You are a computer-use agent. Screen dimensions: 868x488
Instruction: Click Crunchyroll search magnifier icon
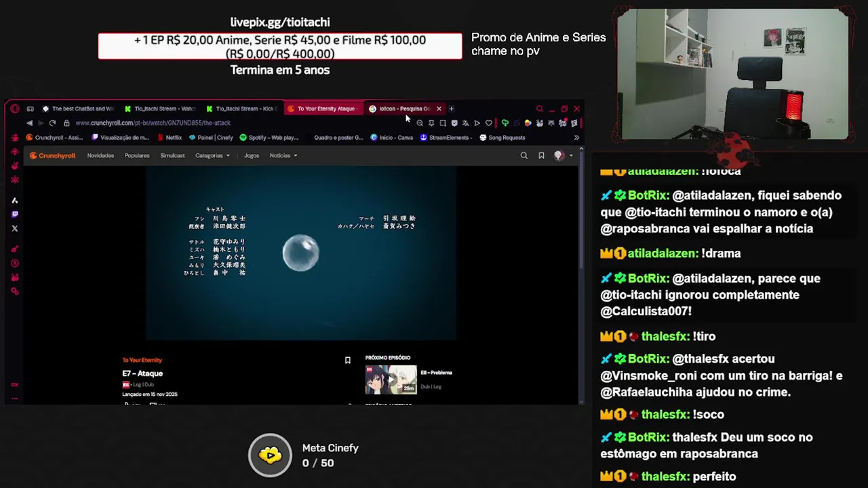tap(524, 155)
